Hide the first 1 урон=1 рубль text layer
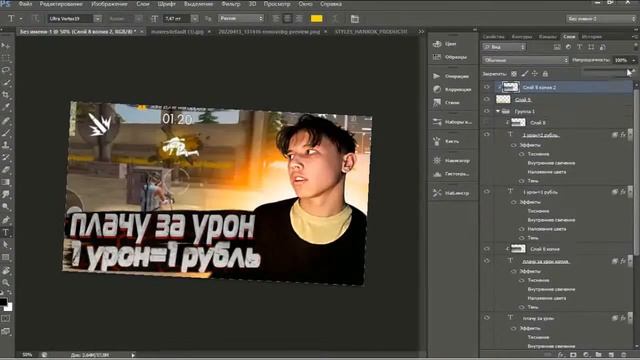The height and width of the screenshot is (360, 640). [487, 134]
